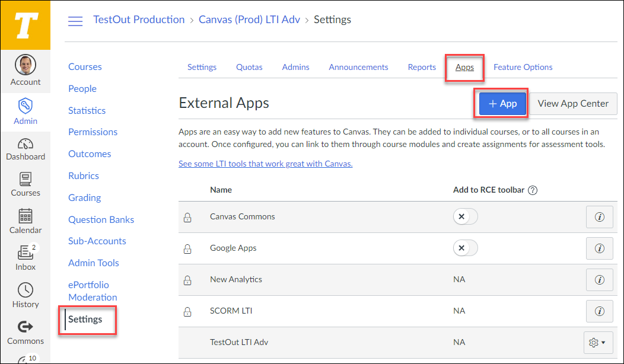Switch to the Quotas tab
This screenshot has width=624, height=364.
coord(249,67)
